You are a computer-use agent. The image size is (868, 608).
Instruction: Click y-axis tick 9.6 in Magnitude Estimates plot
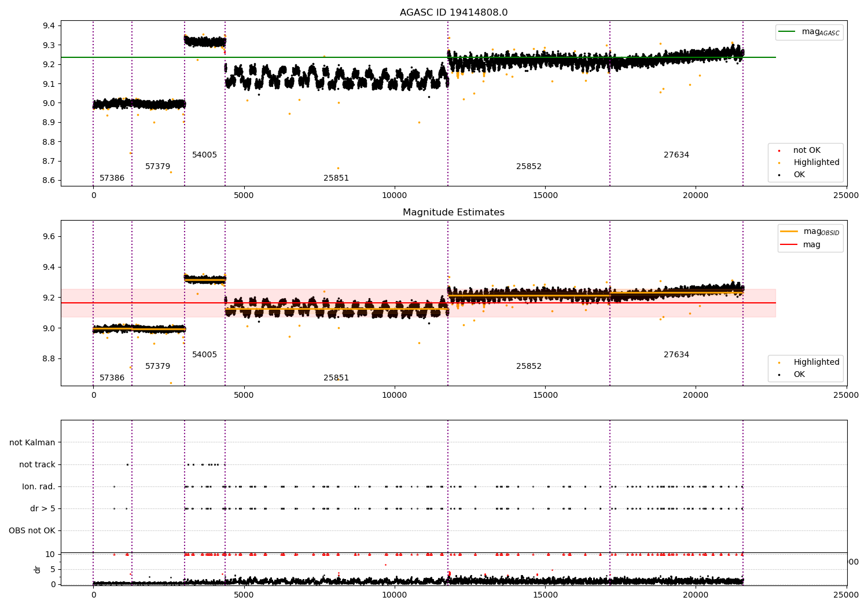[50, 237]
